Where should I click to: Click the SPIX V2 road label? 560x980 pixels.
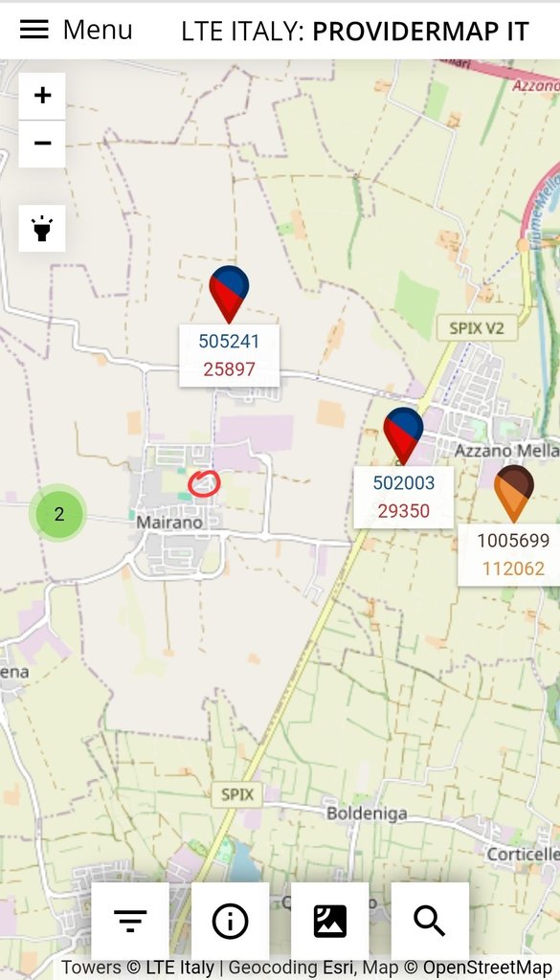(x=478, y=327)
